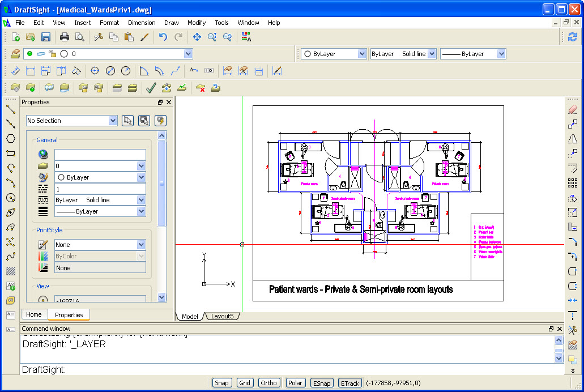Click the Properties panel vertical scrollbar
Image resolution: width=584 pixels, height=392 pixels.
tap(161, 184)
